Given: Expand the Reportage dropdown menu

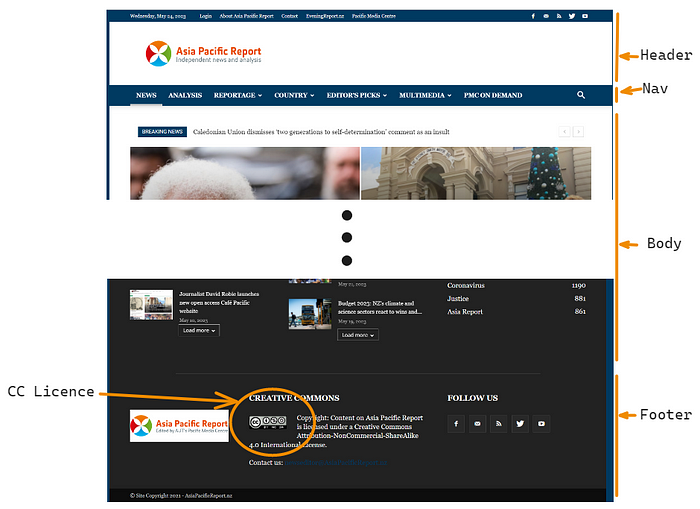Looking at the screenshot, I should click(238, 95).
